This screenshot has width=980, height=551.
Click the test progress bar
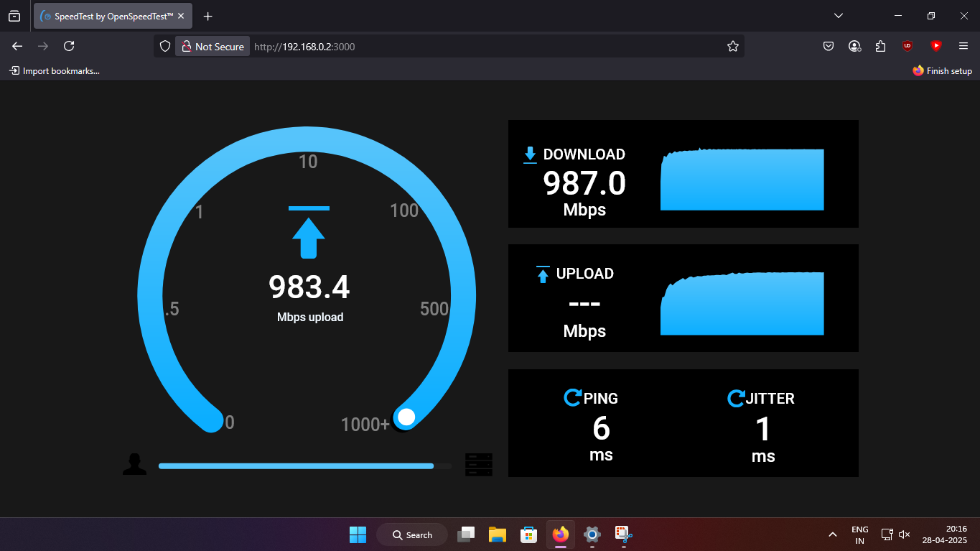[x=305, y=466]
